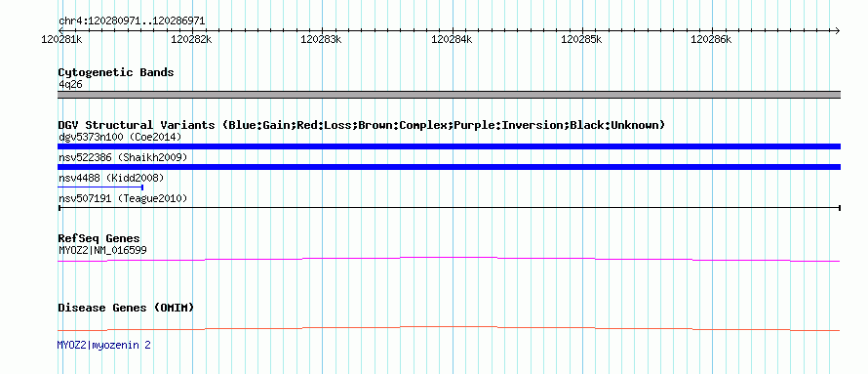Click the nsv522386 (Shaikh2009) variant label
868x374 pixels.
pos(123,157)
